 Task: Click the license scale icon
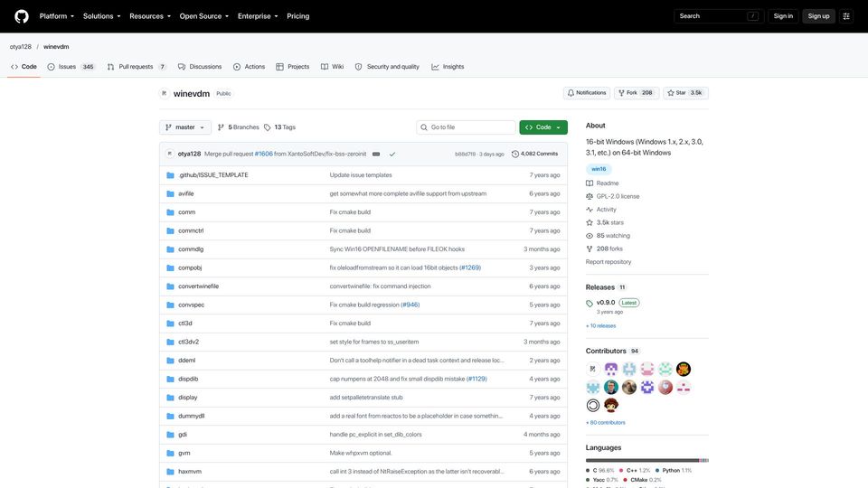pos(590,196)
